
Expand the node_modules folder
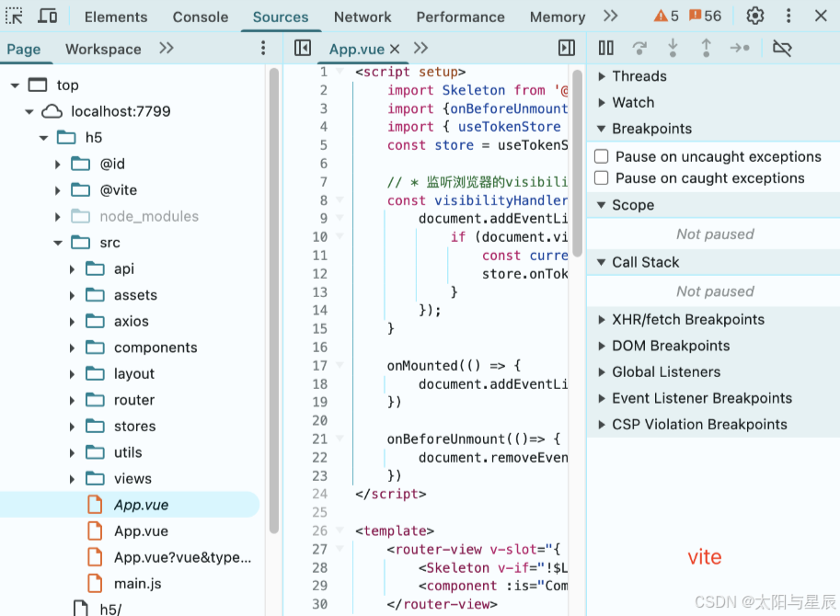click(58, 216)
